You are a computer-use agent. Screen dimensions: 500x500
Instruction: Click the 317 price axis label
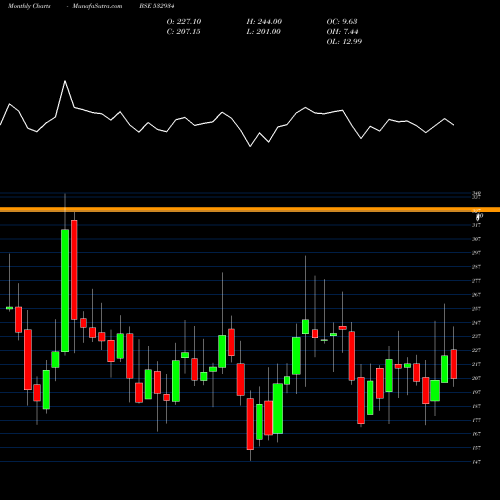click(x=476, y=225)
